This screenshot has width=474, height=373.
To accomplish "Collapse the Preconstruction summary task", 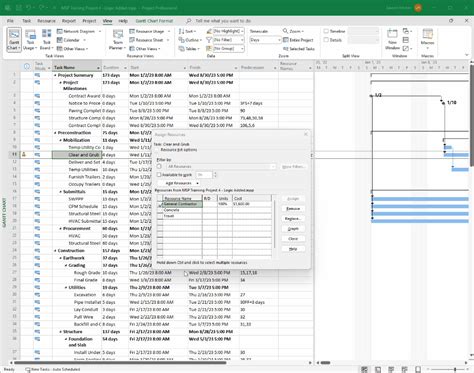I will click(x=55, y=133).
